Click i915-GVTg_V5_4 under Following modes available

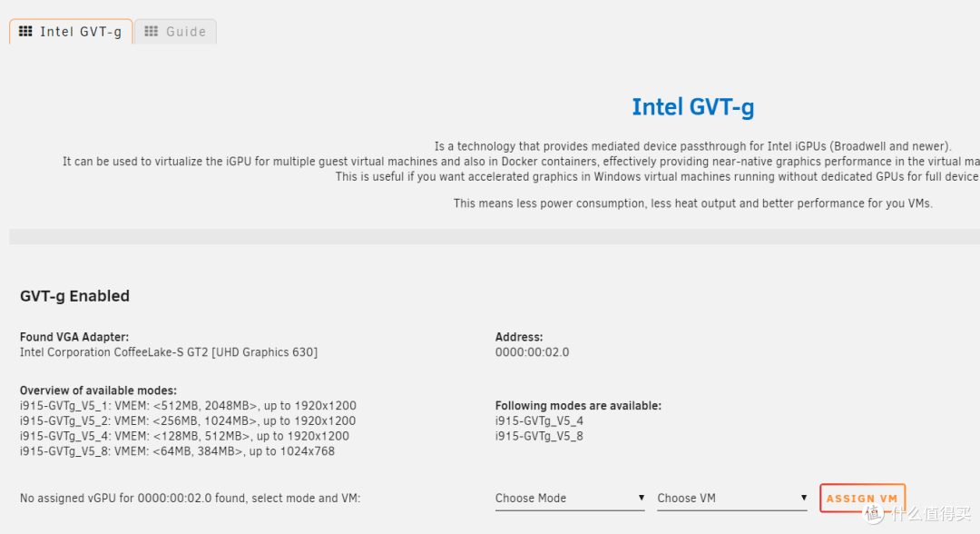click(x=539, y=421)
